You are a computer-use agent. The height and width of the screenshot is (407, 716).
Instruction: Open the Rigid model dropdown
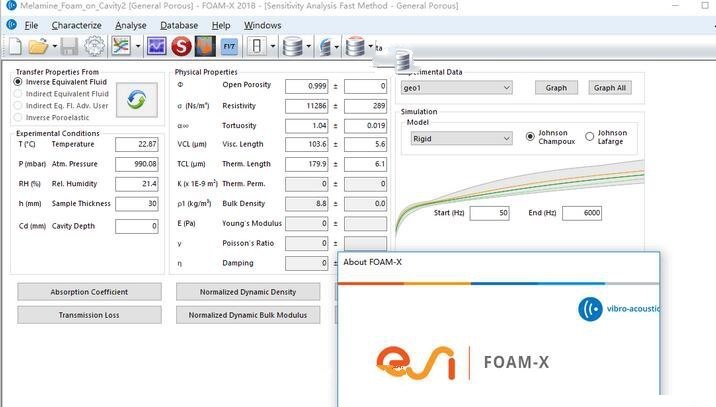[x=461, y=138]
